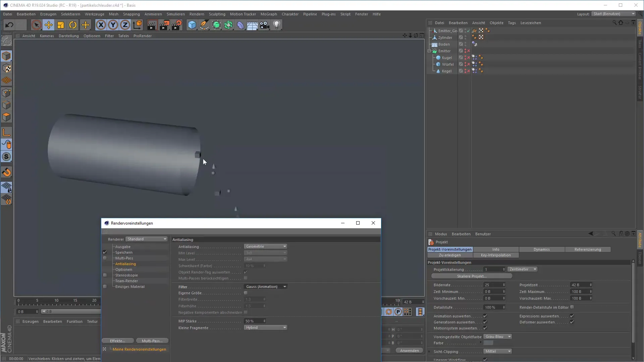Add a Cube primitive object
644x362 pixels.
pyautogui.click(x=192, y=25)
